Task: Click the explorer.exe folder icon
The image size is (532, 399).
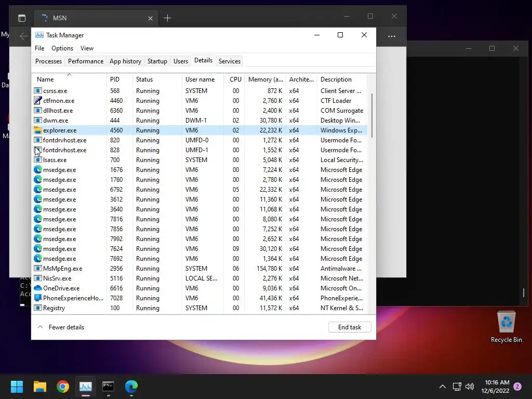Action: click(37, 130)
